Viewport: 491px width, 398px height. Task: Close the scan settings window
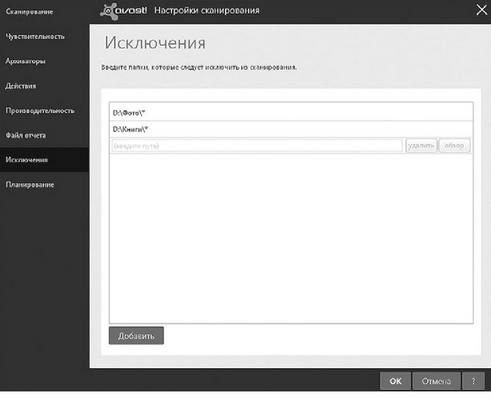pos(481,10)
